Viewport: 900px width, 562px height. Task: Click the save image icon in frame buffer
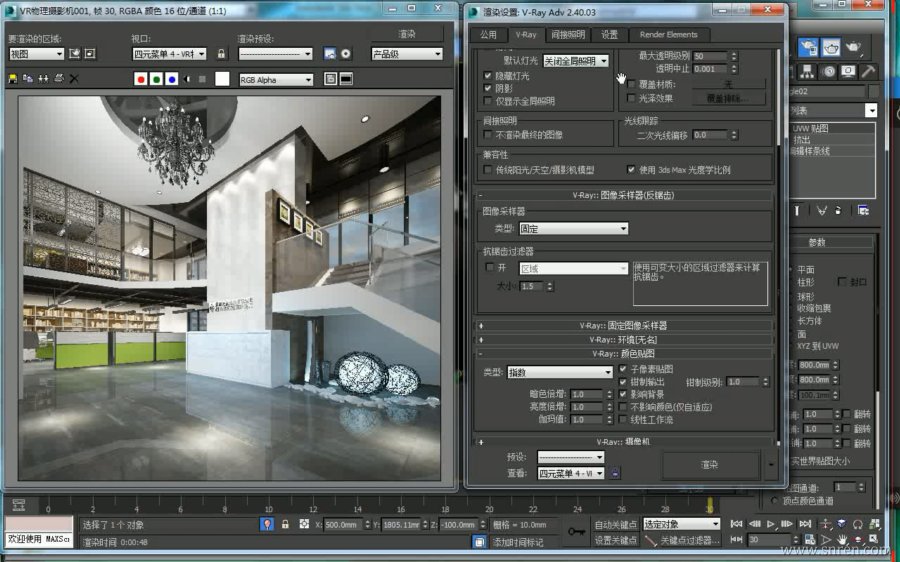tap(11, 78)
